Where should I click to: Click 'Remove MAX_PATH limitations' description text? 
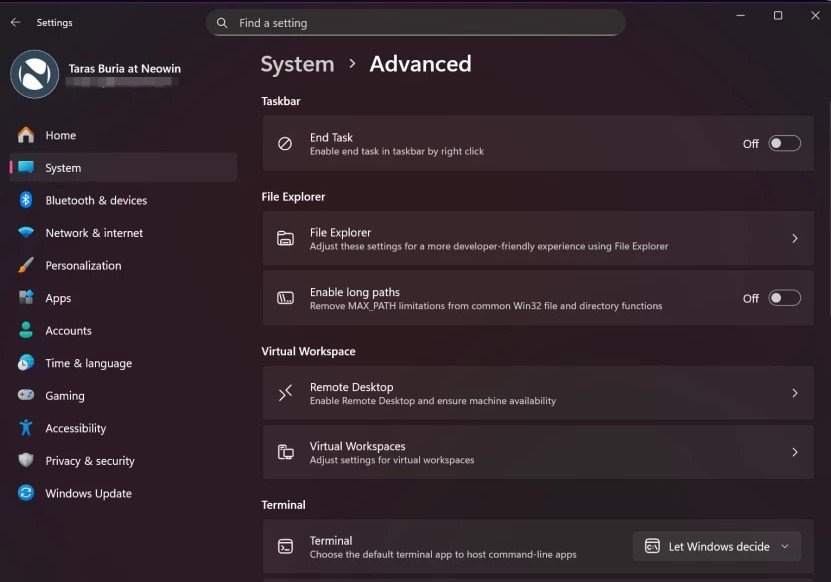pos(486,306)
